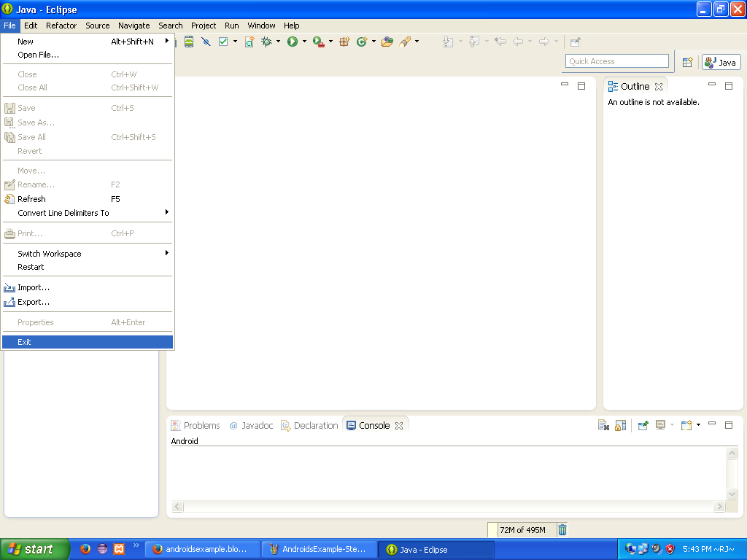The image size is (747, 560).
Task: Expand the New submenu in File menu
Action: [x=88, y=42]
